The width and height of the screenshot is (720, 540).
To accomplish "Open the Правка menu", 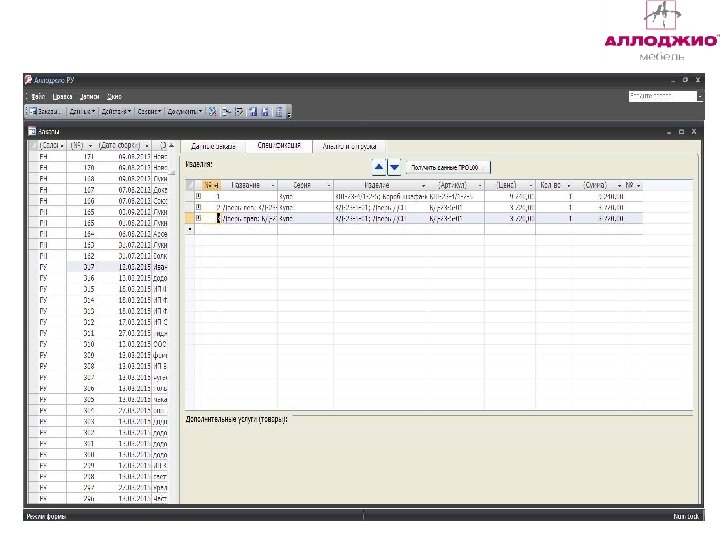I will point(62,96).
